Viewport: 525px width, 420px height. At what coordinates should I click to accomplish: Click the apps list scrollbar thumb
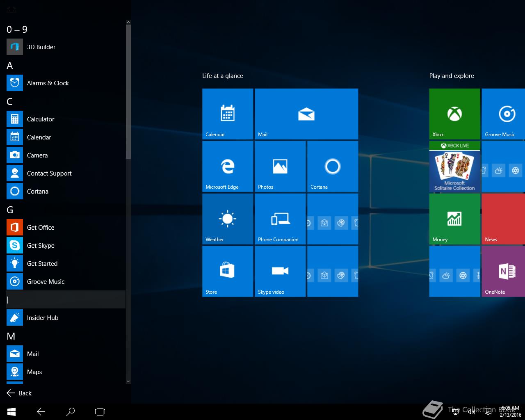pyautogui.click(x=128, y=91)
